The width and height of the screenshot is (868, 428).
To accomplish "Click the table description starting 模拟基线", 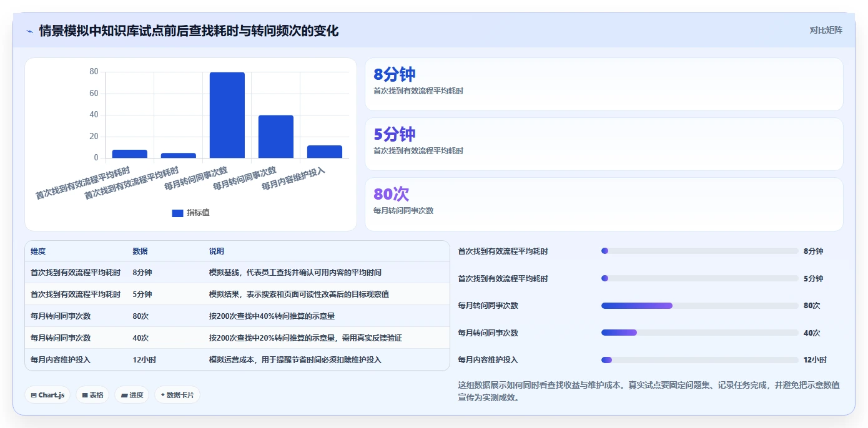I will 295,273.
